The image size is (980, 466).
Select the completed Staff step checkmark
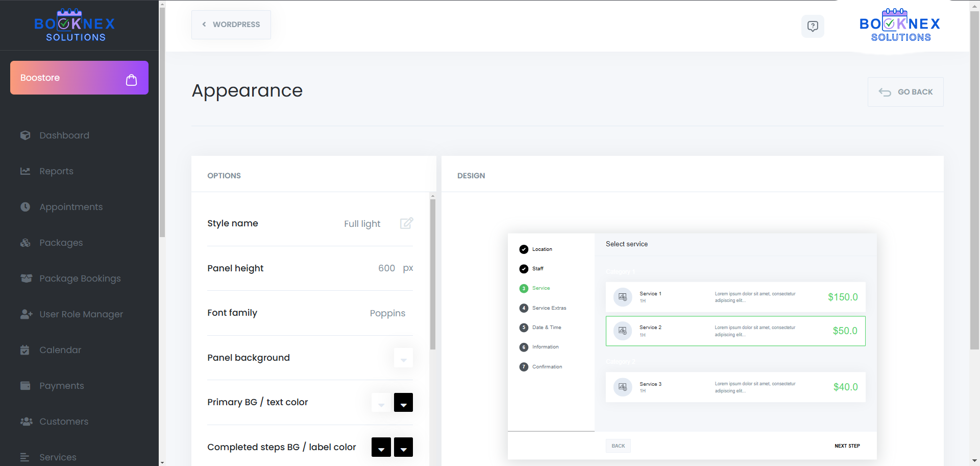tap(524, 269)
